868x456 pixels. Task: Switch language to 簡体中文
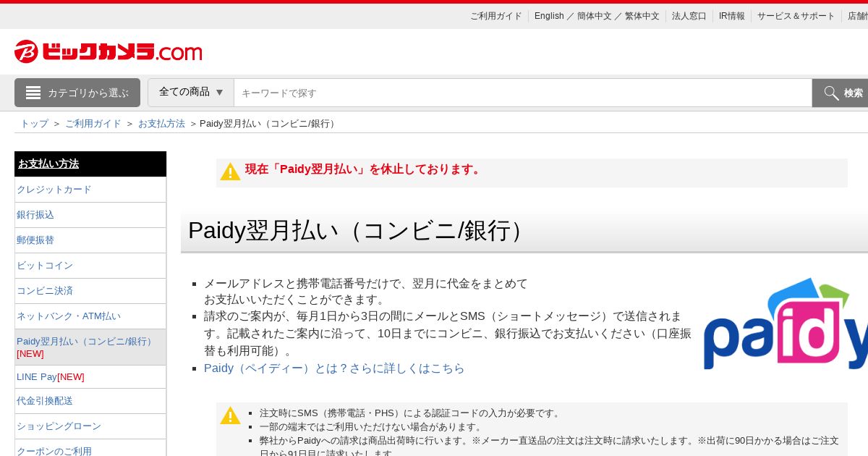click(x=594, y=16)
